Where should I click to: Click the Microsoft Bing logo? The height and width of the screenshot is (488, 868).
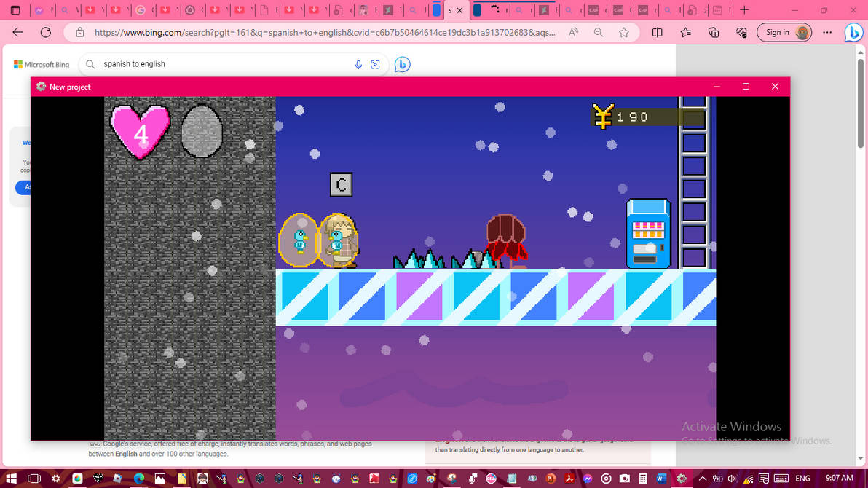(42, 64)
